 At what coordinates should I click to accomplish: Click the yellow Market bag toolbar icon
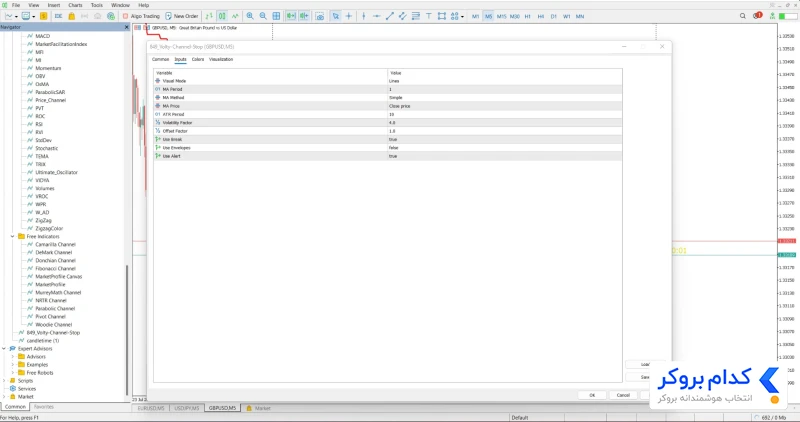71,16
